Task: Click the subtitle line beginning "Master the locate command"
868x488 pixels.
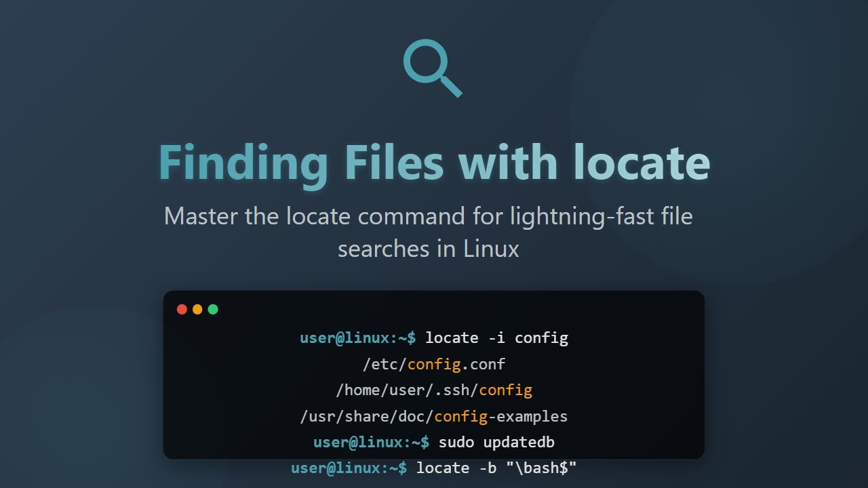Action: point(429,217)
